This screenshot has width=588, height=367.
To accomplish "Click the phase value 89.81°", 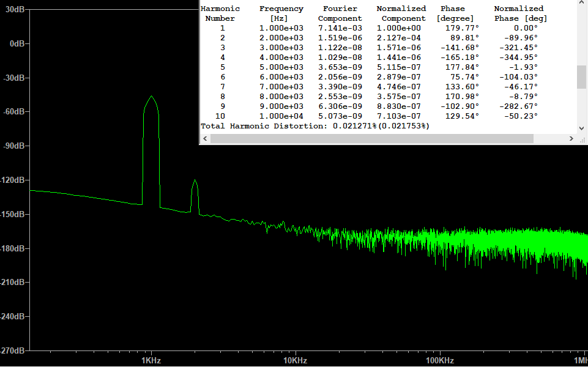I will coord(464,38).
